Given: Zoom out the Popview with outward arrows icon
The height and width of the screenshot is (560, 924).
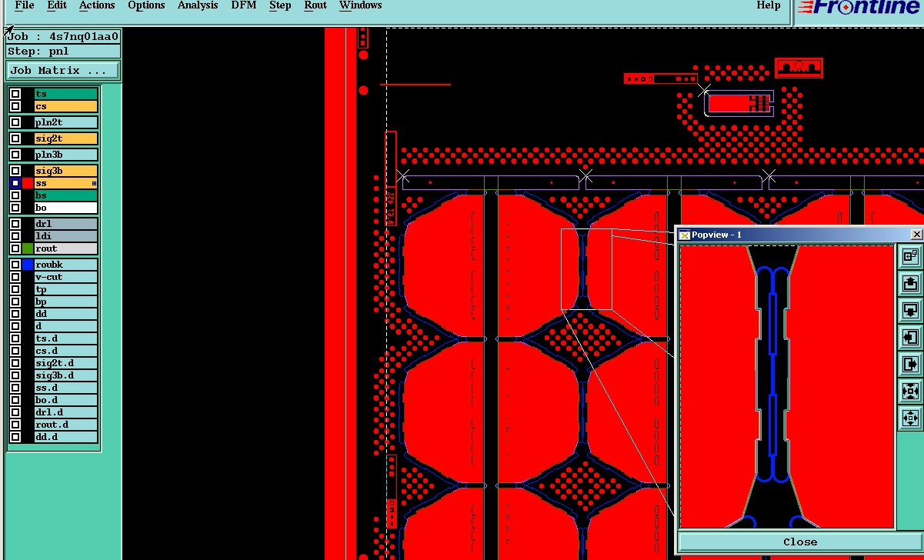Looking at the screenshot, I should (x=910, y=418).
